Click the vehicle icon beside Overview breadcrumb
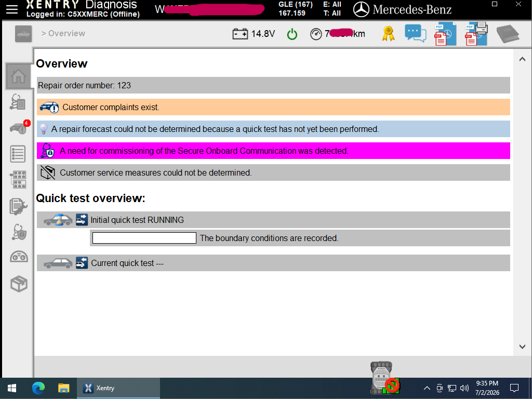 pos(23,34)
